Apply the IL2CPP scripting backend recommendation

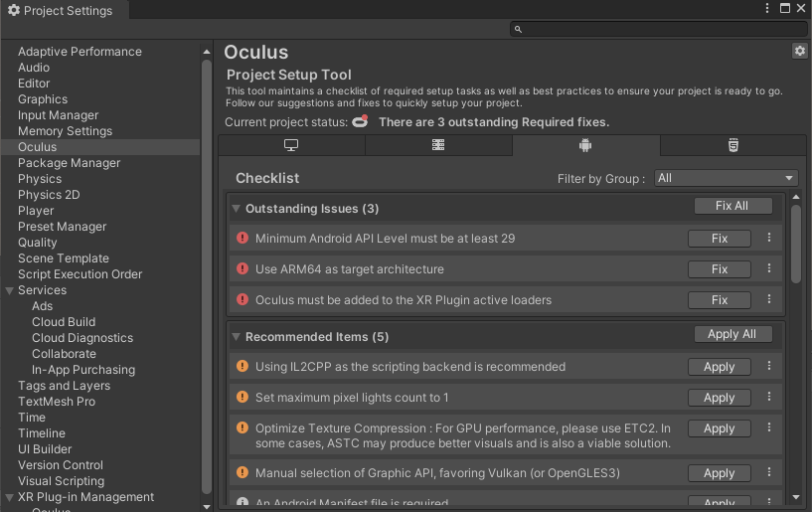pos(720,367)
